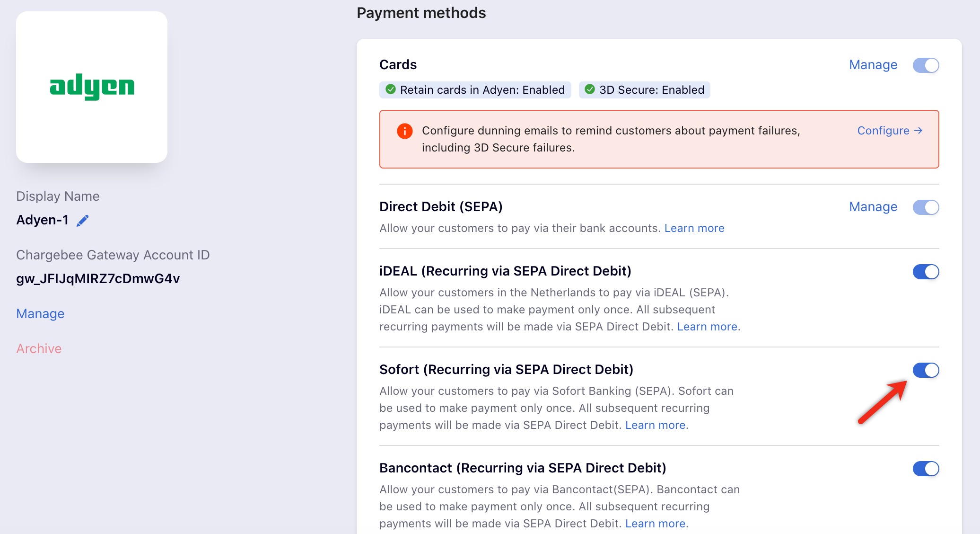Viewport: 980px width, 534px height.
Task: Click the Archive gateway link
Action: click(39, 349)
